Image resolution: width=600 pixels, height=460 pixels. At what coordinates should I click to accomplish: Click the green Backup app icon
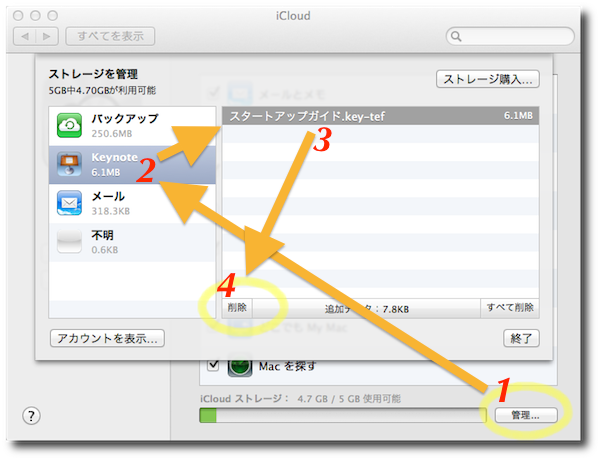pyautogui.click(x=69, y=125)
